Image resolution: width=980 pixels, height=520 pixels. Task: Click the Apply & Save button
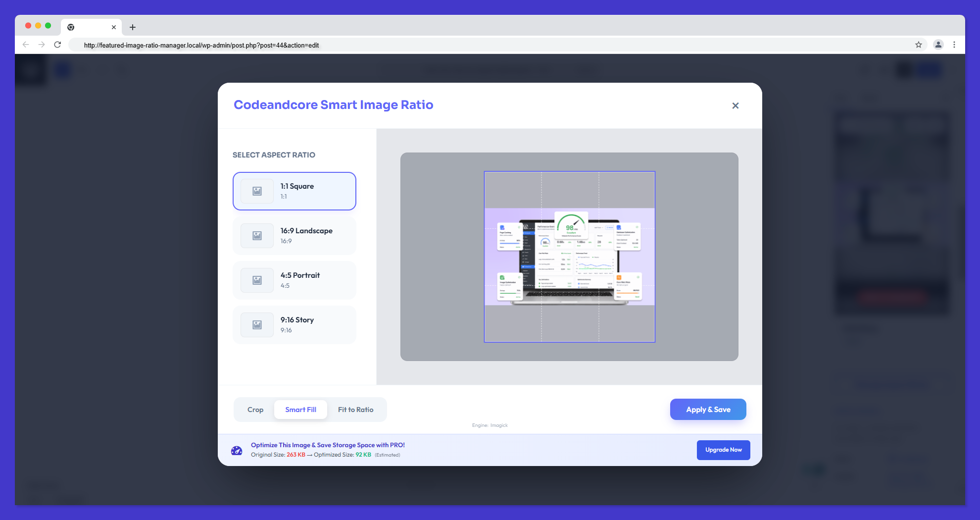[x=708, y=410]
